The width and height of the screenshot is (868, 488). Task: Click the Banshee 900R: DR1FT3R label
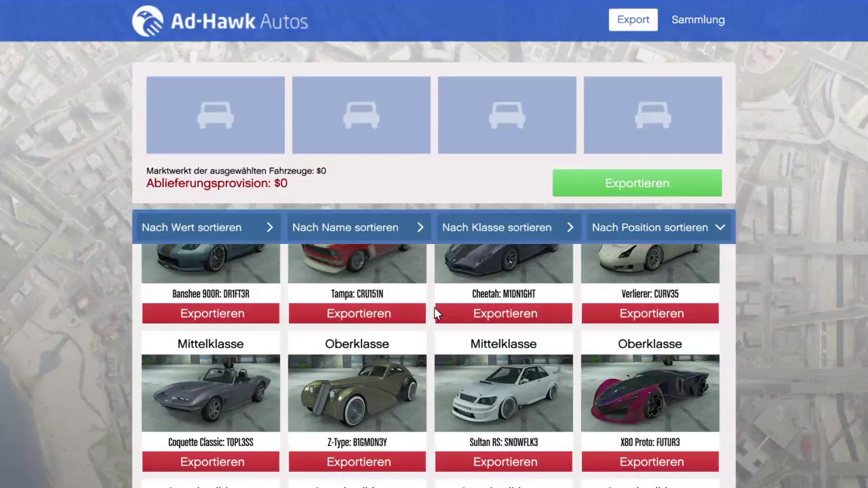[x=211, y=294]
